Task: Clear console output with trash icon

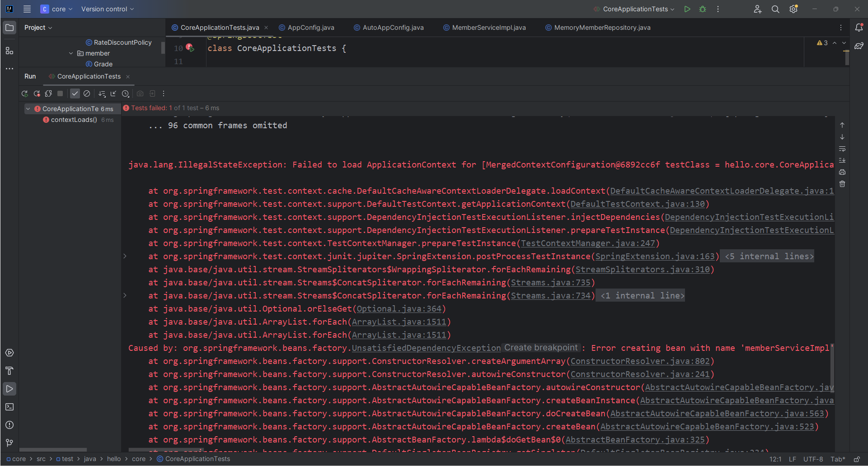Action: point(842,184)
